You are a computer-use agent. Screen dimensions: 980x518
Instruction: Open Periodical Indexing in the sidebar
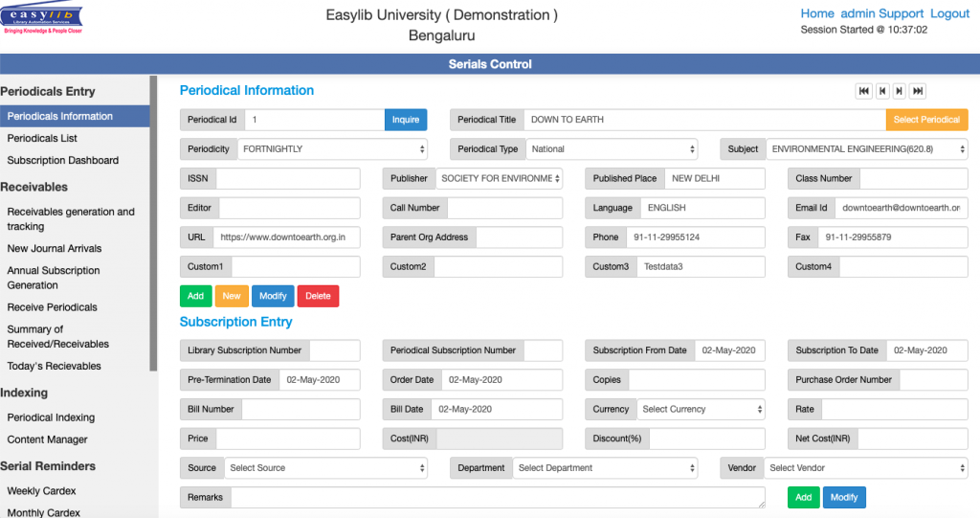click(51, 417)
